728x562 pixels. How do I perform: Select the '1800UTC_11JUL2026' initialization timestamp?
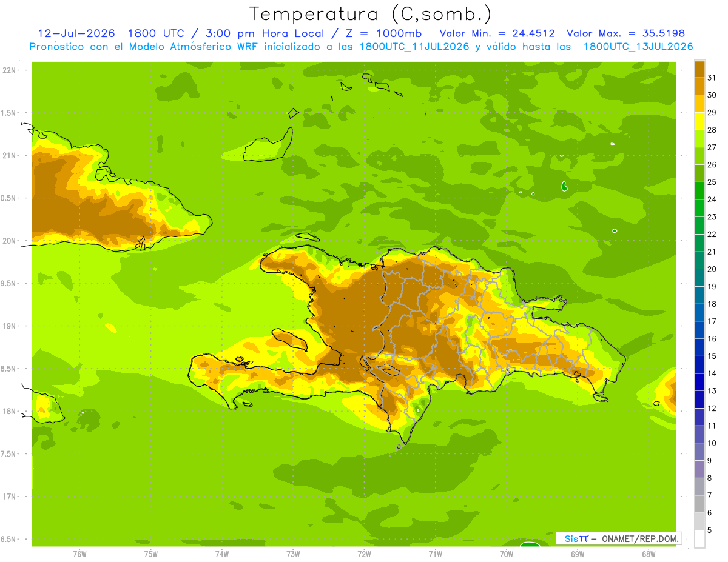click(x=414, y=47)
